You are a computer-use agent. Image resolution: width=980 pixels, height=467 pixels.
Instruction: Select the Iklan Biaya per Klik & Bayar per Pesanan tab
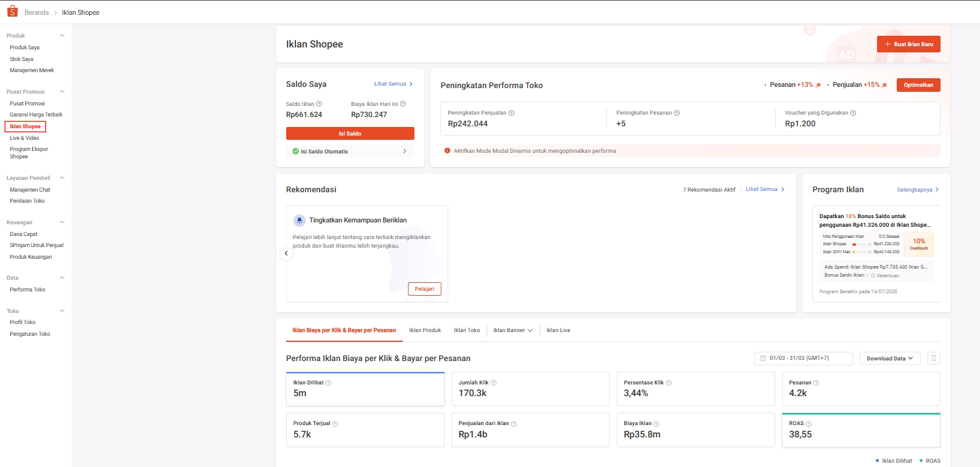click(x=344, y=330)
